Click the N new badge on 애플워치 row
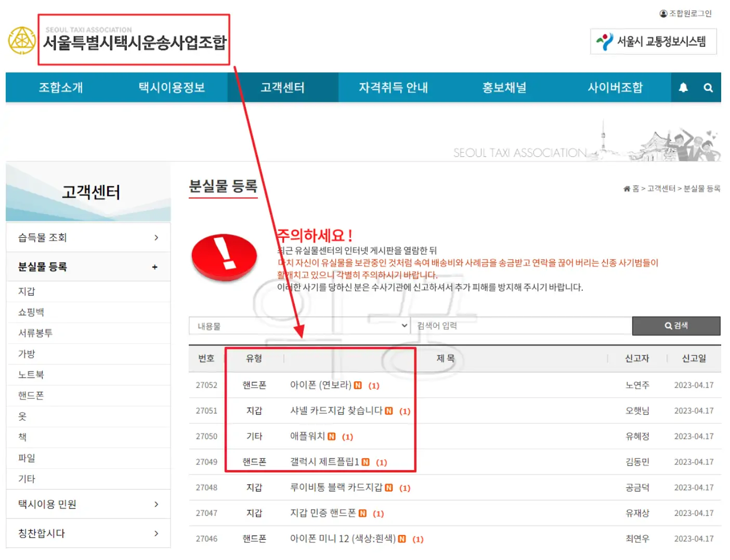 click(333, 436)
